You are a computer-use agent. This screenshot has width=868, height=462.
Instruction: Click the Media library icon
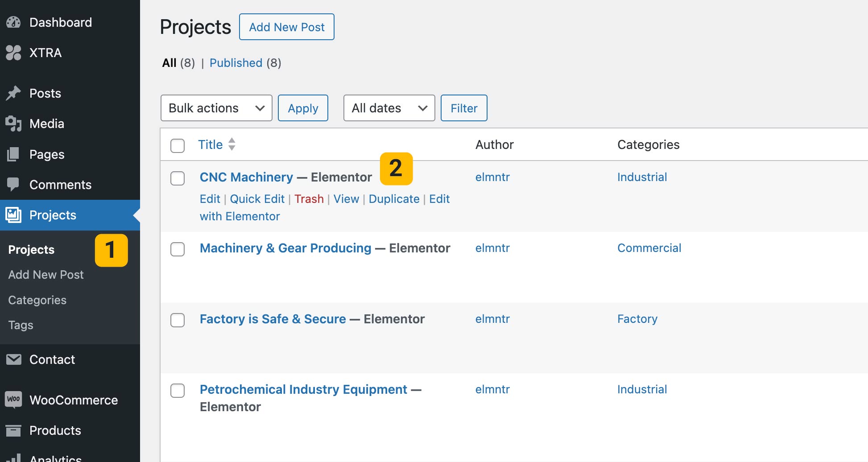tap(13, 124)
